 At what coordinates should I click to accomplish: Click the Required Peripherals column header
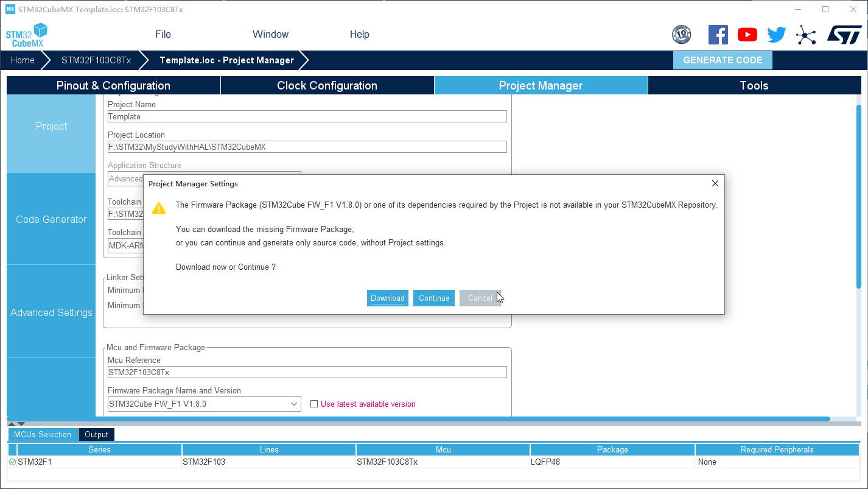point(777,449)
